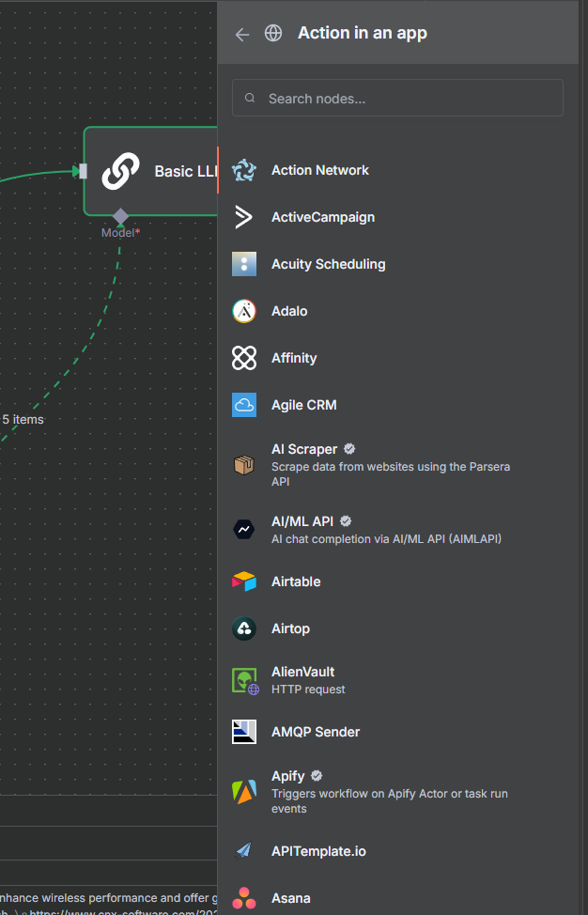The width and height of the screenshot is (588, 915).
Task: Select the AI/ML API hexagon icon
Action: tap(244, 529)
